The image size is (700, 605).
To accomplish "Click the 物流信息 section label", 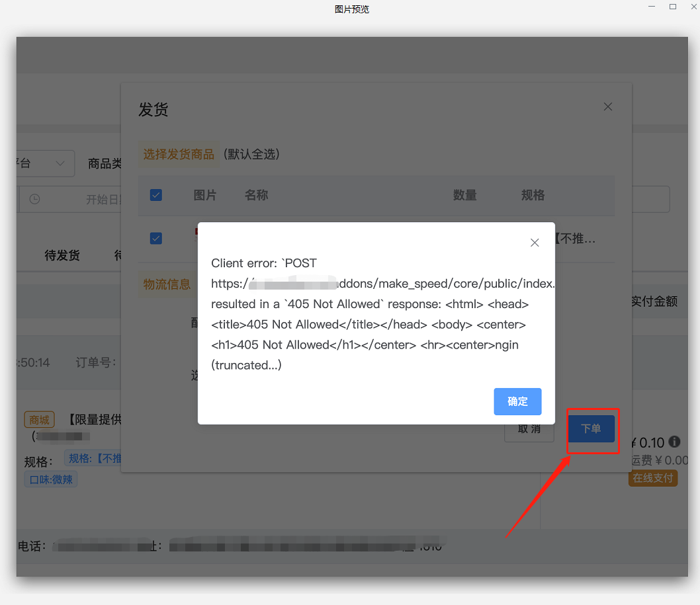I will (x=167, y=284).
